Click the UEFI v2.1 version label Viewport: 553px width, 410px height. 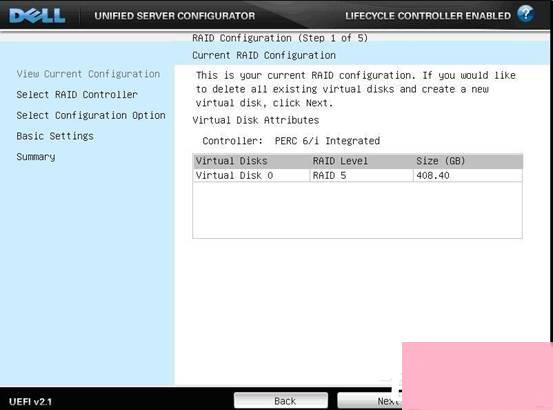[x=30, y=402]
